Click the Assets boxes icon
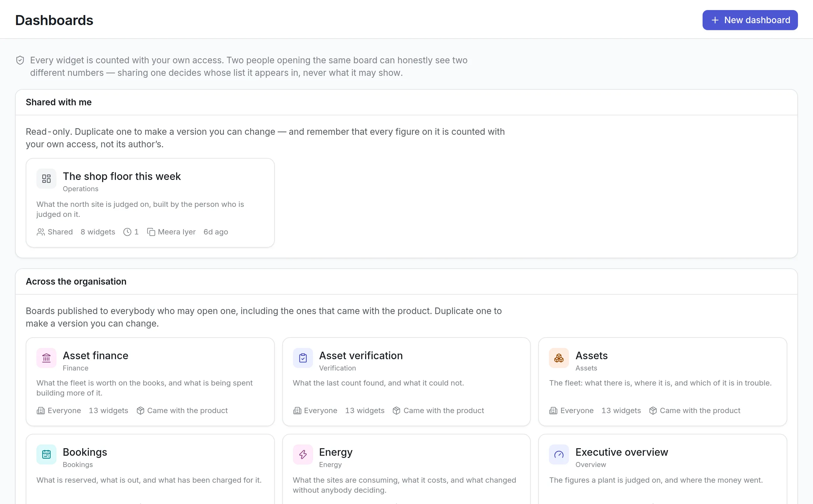The width and height of the screenshot is (813, 504). 559,358
